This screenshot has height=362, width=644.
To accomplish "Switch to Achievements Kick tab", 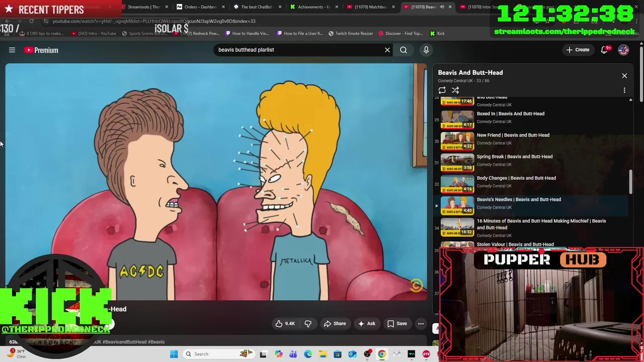I will pyautogui.click(x=314, y=7).
